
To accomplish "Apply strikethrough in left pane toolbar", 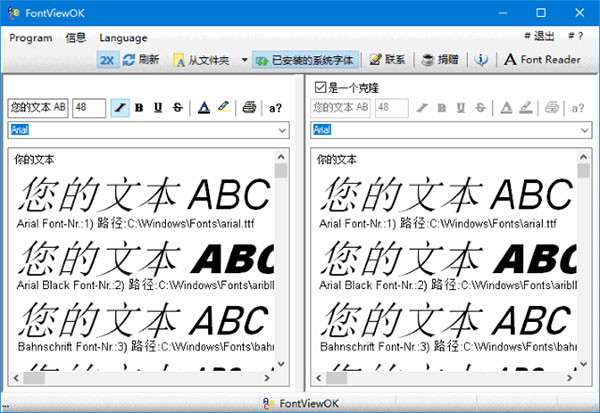I will pos(177,108).
